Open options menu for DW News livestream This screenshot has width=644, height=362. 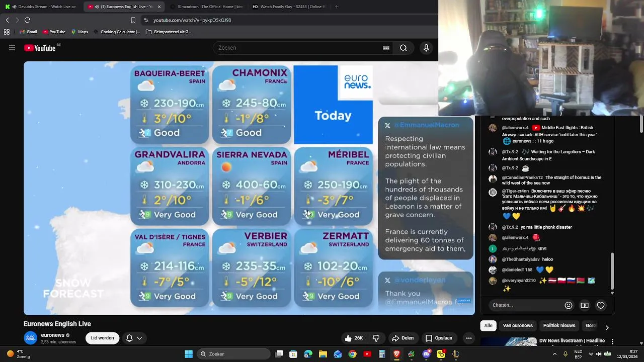coord(612,341)
